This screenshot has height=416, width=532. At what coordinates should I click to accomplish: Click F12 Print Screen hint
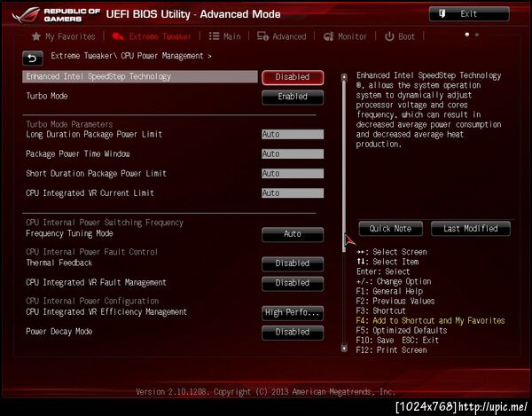point(392,350)
